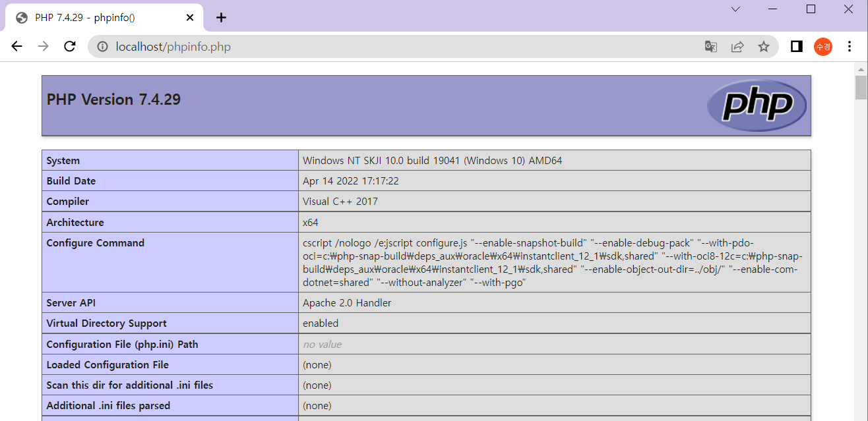Click the Apache 2.0 Handler value
868x421 pixels.
pyautogui.click(x=347, y=303)
